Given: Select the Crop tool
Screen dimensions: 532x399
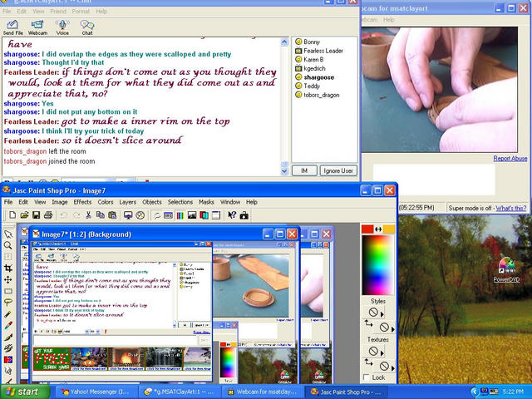Looking at the screenshot, I should (8, 268).
